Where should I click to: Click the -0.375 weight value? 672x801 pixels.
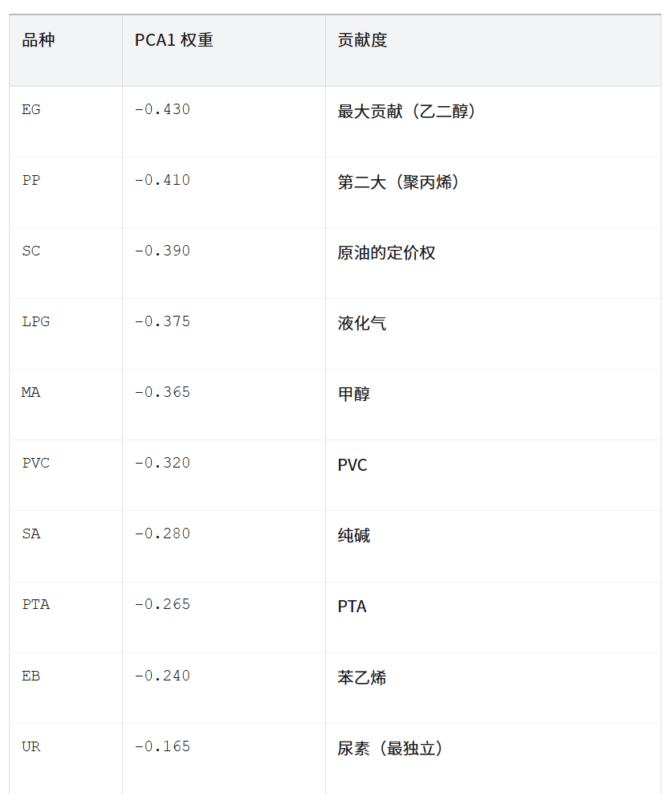[x=162, y=322]
